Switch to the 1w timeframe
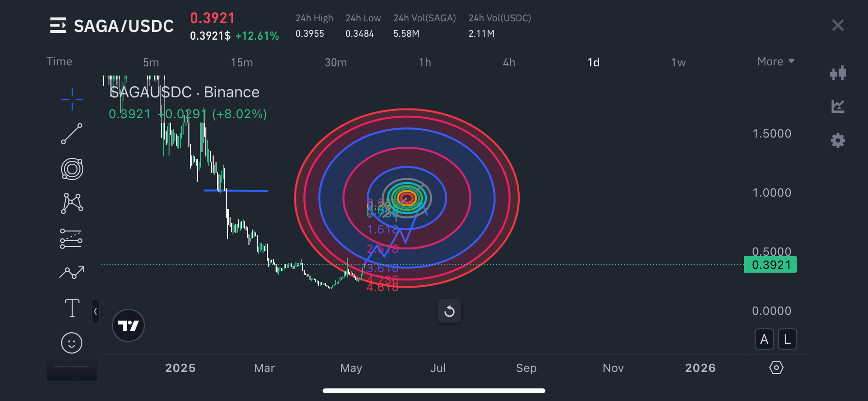The width and height of the screenshot is (868, 401). point(678,62)
